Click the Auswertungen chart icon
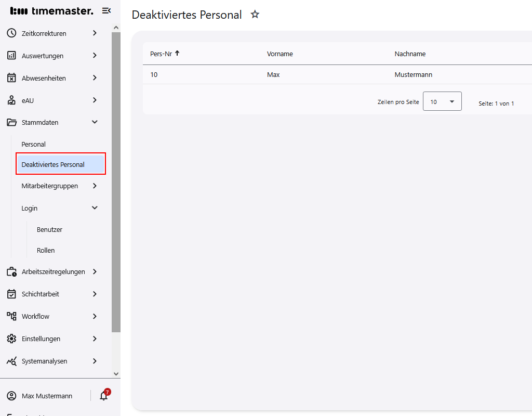 click(x=11, y=56)
